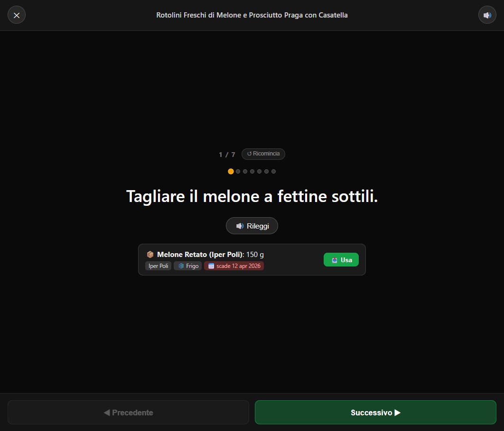
Task: Select the Iper Poli source tag
Action: [x=158, y=266]
